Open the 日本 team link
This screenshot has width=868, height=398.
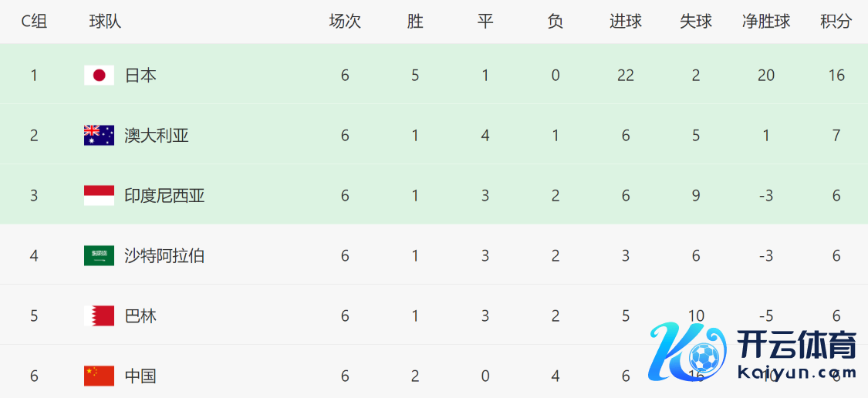coord(140,75)
